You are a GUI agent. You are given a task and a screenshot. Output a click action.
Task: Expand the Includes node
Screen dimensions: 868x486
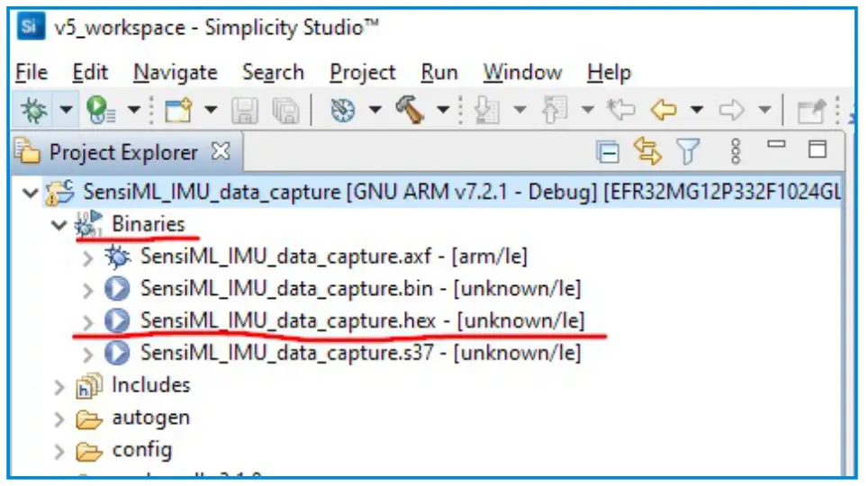[x=59, y=387]
